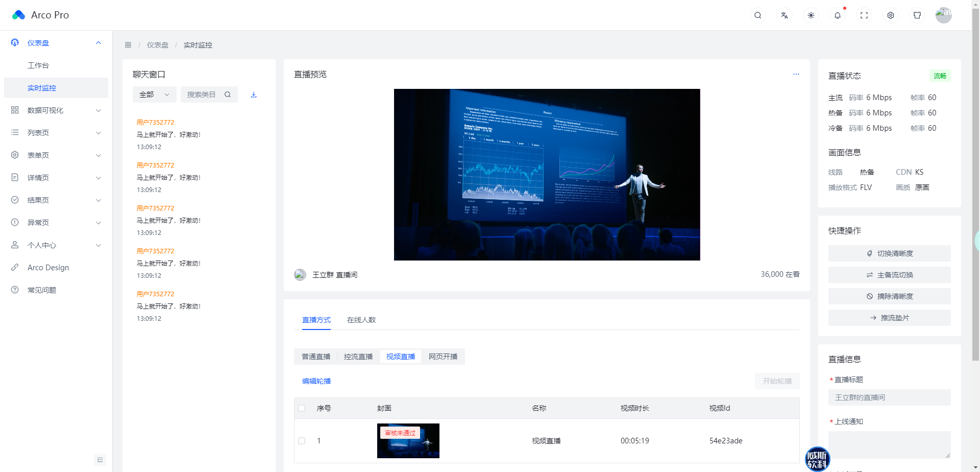Click the 威斯软科 floating badge

coord(817,459)
